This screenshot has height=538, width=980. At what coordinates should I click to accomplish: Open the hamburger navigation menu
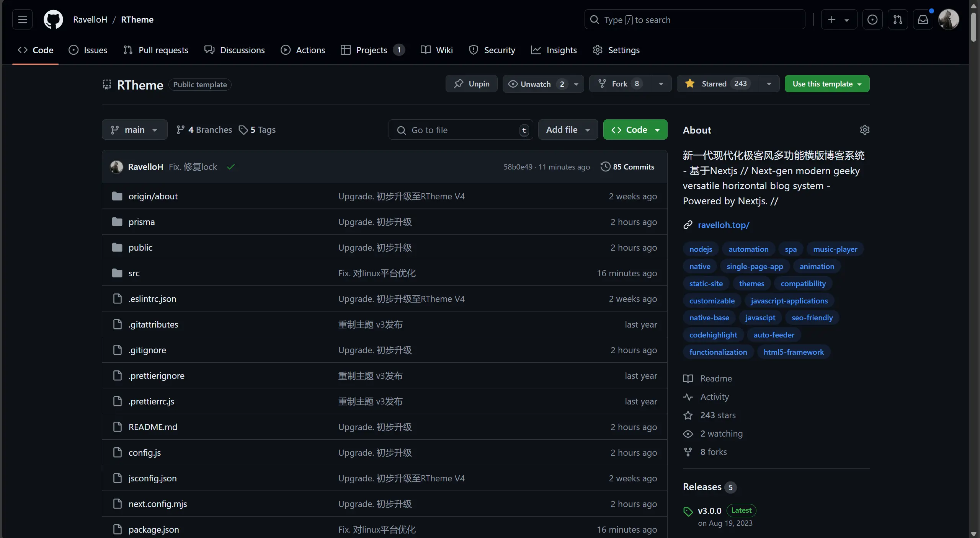point(23,20)
